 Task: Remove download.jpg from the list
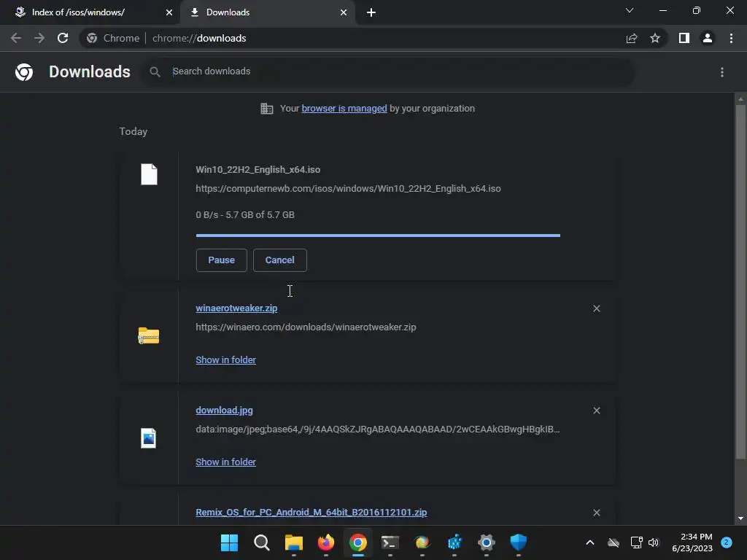point(597,411)
